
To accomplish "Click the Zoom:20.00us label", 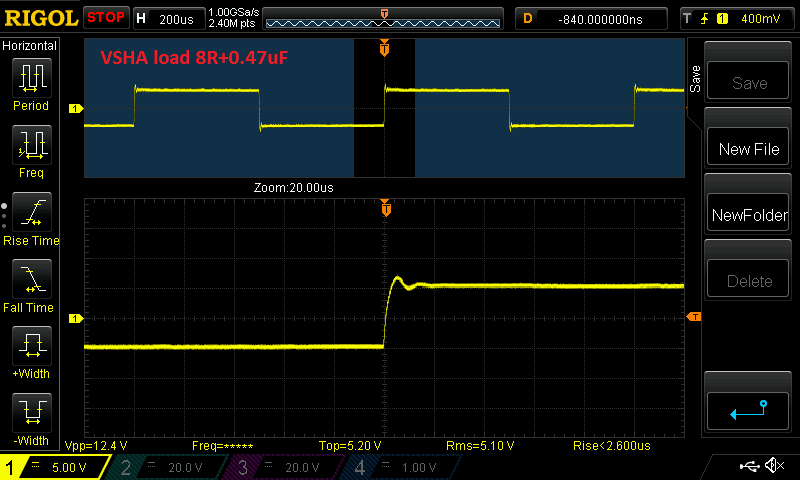I will coord(293,188).
